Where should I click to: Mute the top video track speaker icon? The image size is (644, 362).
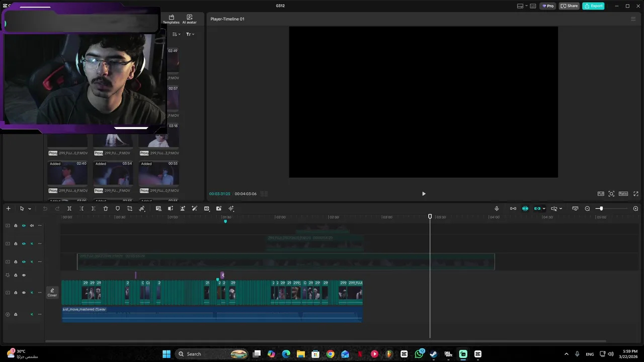(x=32, y=226)
